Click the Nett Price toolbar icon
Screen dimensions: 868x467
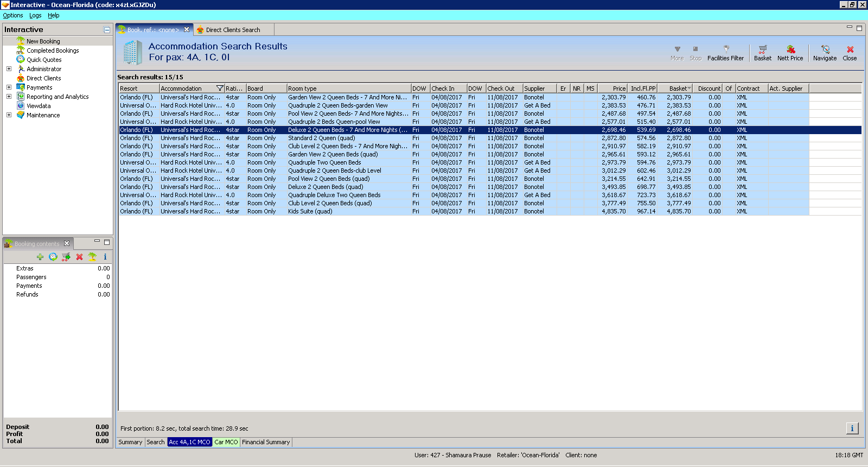coord(790,53)
